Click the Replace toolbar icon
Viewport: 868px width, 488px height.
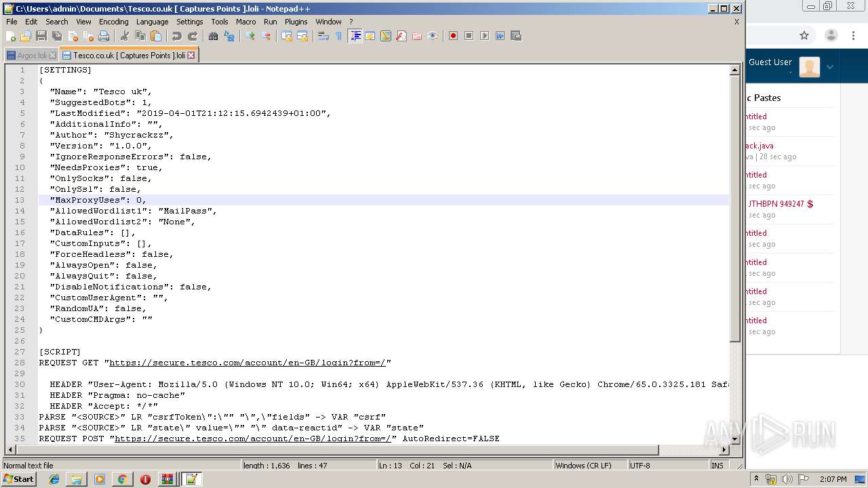[x=229, y=36]
